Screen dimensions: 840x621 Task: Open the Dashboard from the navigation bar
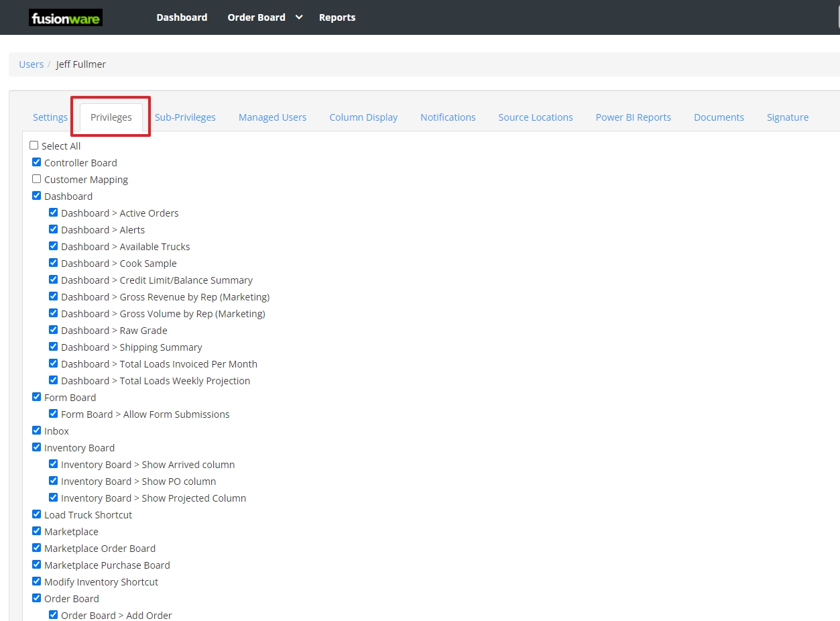pyautogui.click(x=182, y=17)
